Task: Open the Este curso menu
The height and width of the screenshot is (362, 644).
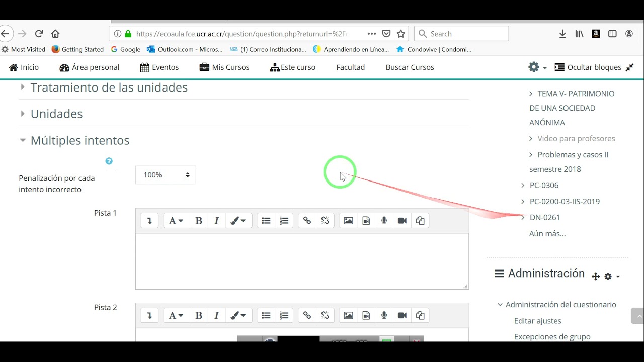Action: click(x=293, y=67)
